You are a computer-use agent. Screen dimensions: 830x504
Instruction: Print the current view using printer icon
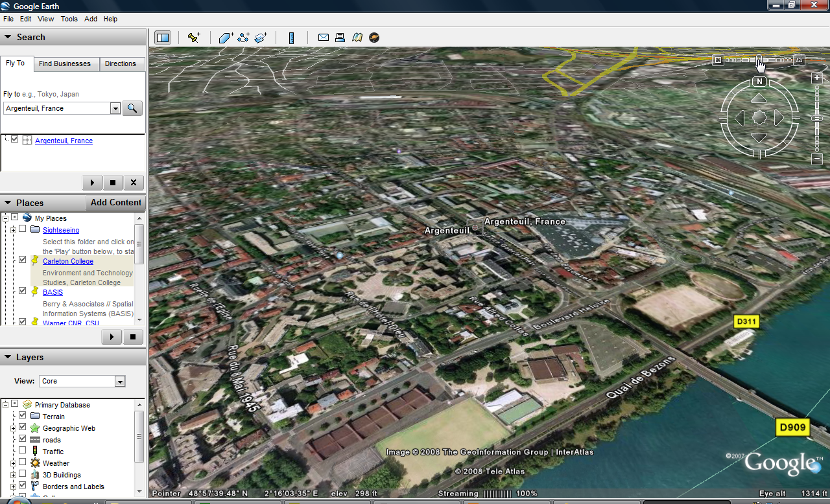(340, 38)
